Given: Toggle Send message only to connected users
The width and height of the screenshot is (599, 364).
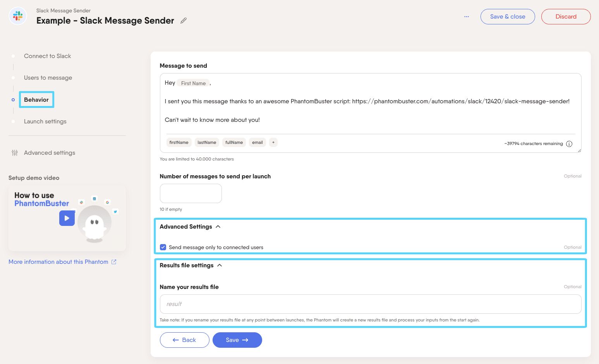Looking at the screenshot, I should 163,247.
